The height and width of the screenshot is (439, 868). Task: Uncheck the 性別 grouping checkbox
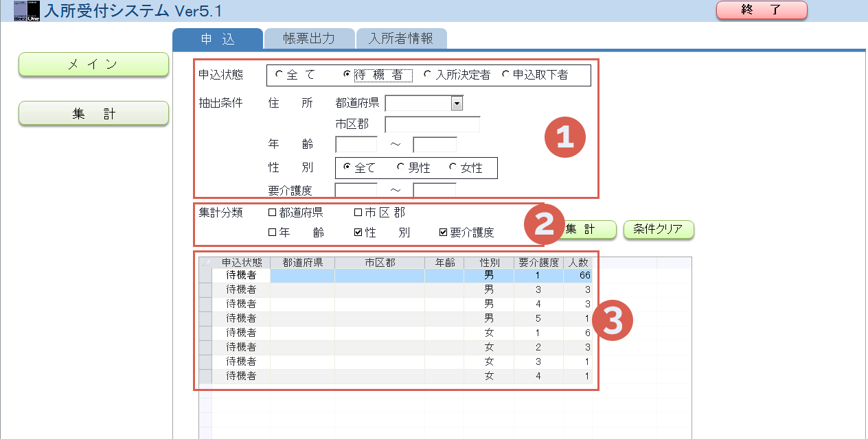pos(358,233)
